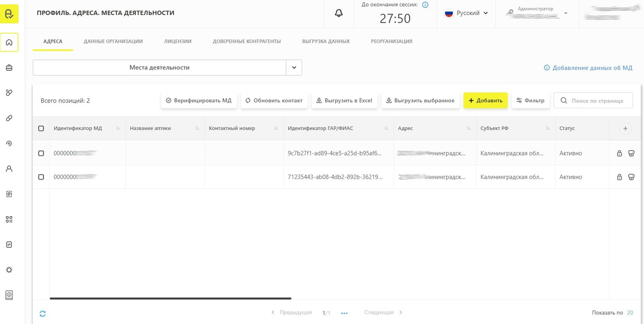Open the pagination ellipsis menu
This screenshot has width=644, height=324.
[x=344, y=313]
